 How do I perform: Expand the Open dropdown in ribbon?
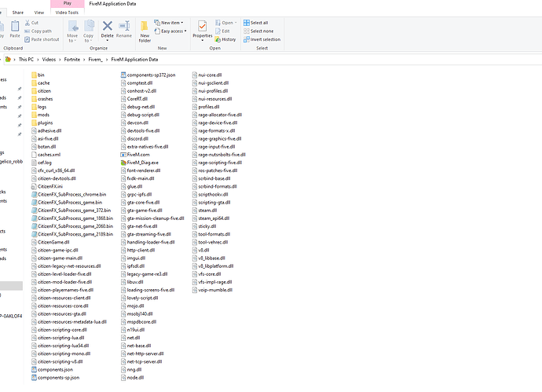(226, 23)
